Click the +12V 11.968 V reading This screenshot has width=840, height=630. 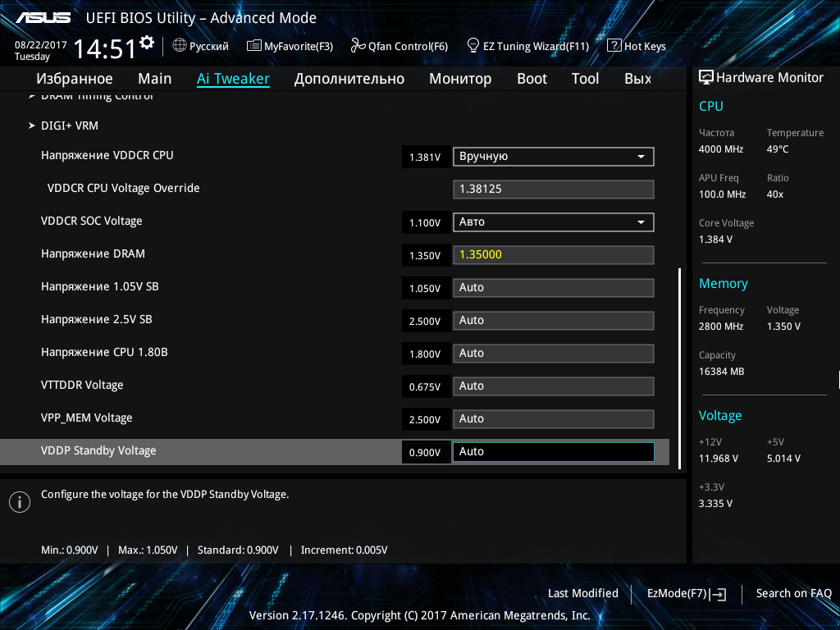click(x=719, y=459)
